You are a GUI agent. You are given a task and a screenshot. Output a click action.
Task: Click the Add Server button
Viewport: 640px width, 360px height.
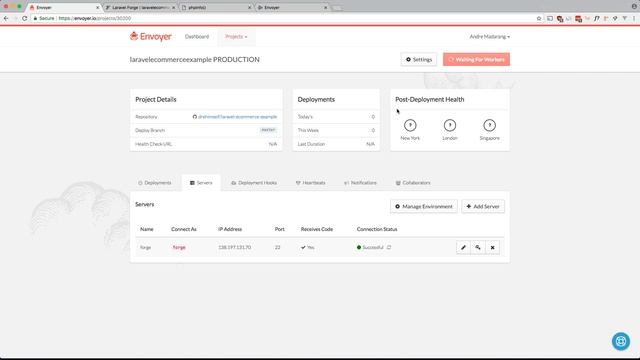tap(483, 207)
